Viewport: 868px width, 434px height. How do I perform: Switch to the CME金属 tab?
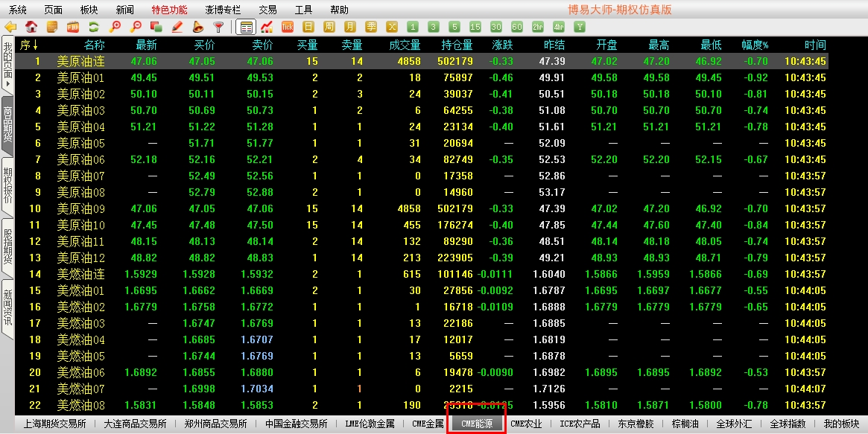[x=427, y=424]
